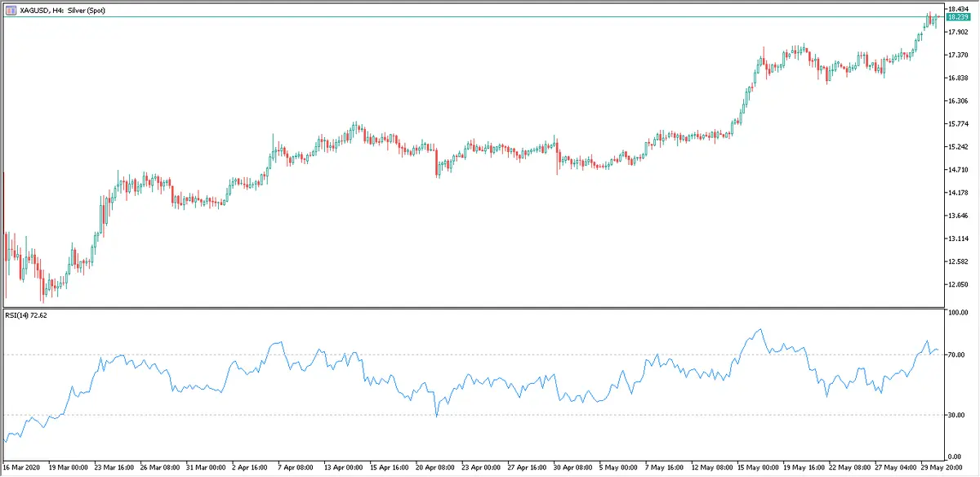Click the 15.242 price axis label

956,147
